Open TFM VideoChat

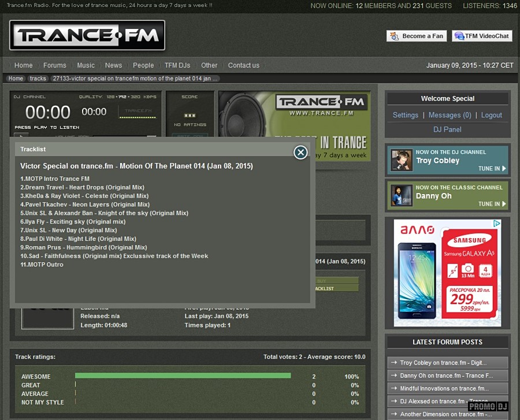pos(482,36)
